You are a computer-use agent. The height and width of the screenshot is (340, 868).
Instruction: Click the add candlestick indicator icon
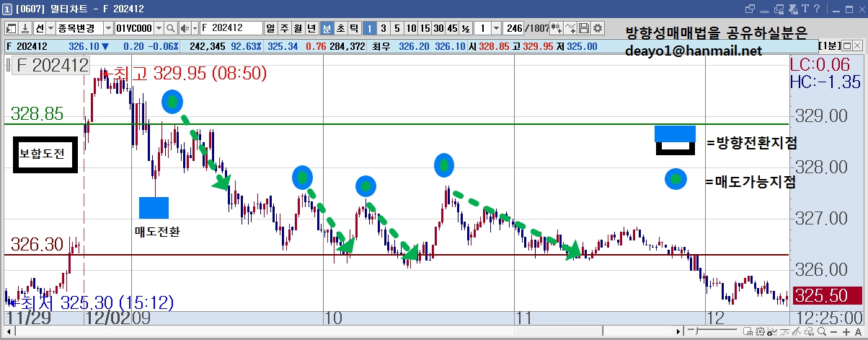pyautogui.click(x=556, y=28)
